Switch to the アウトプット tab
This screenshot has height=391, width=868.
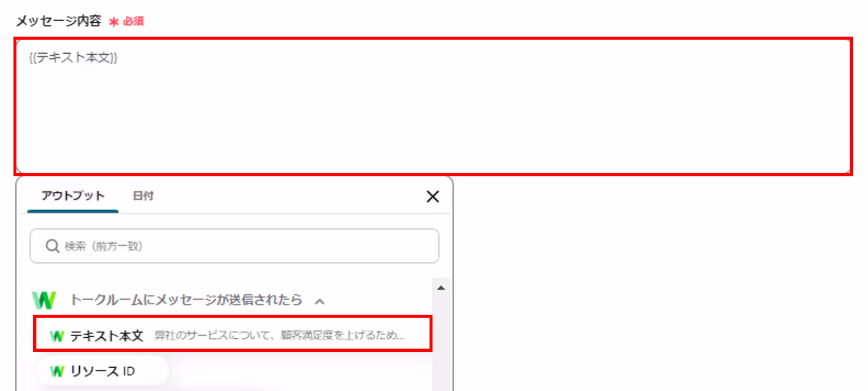[73, 196]
